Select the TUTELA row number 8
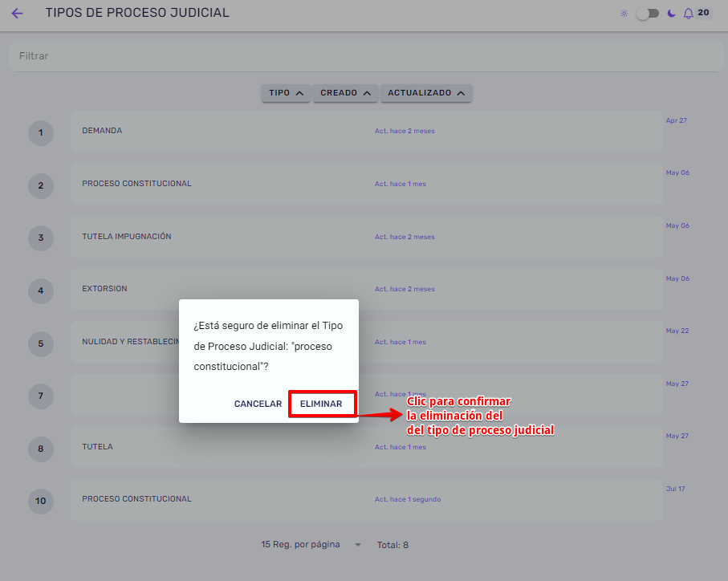 point(366,447)
